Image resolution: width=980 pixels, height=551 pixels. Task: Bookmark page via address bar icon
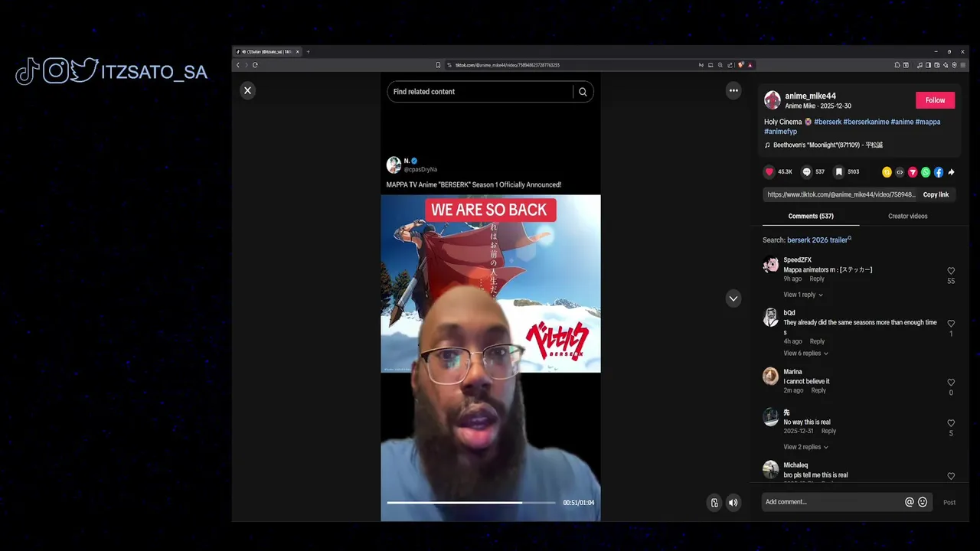(438, 65)
